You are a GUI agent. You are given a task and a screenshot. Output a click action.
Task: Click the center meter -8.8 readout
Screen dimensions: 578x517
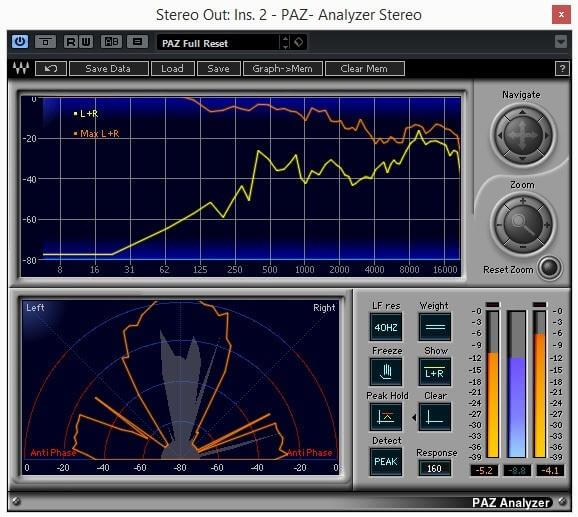[x=517, y=470]
